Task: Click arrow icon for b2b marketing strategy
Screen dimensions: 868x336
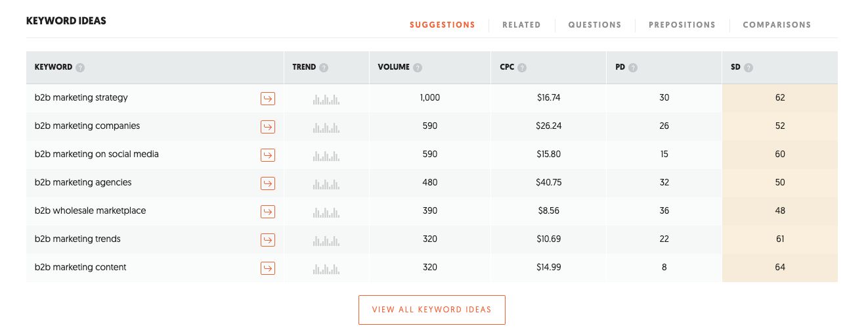Action: pos(268,99)
